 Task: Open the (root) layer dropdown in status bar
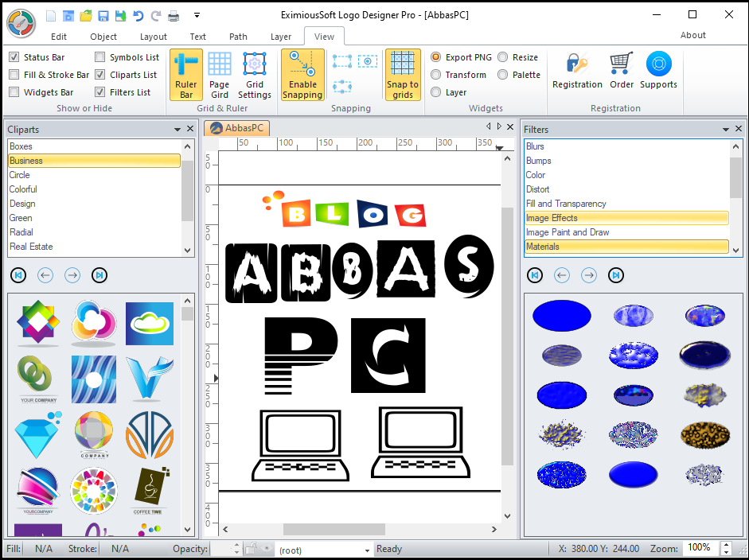[367, 550]
